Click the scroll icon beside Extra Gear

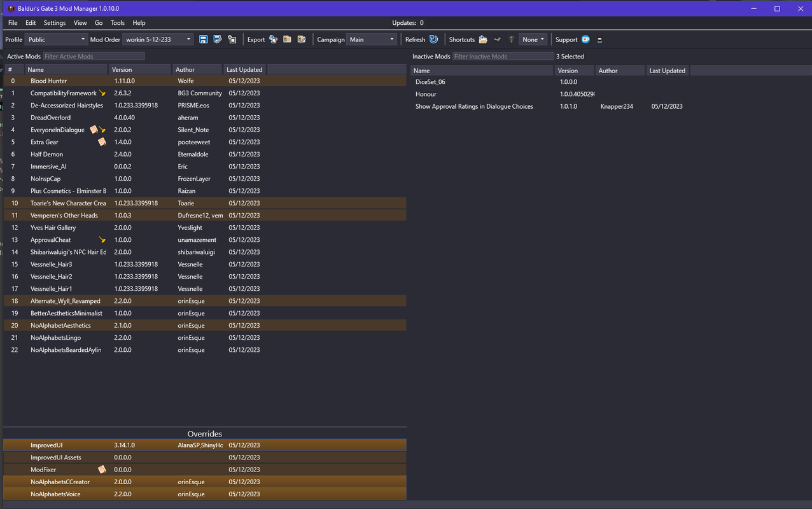(102, 142)
